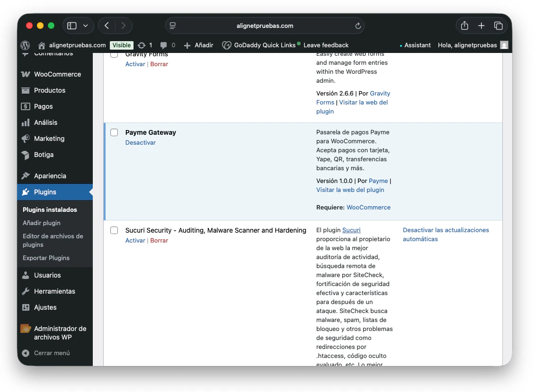535x392 pixels.
Task: Click the Visible status badge
Action: point(122,45)
